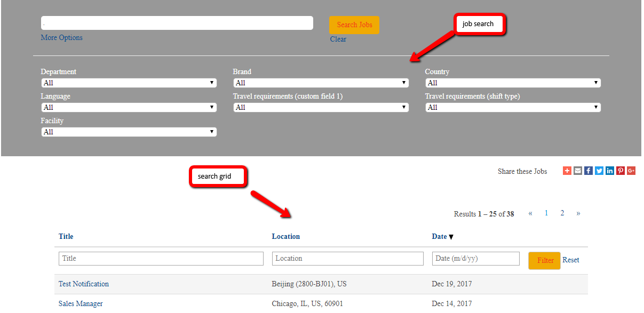Screen dimensions: 644x313
Task: Open the Country dropdown
Action: coord(513,83)
